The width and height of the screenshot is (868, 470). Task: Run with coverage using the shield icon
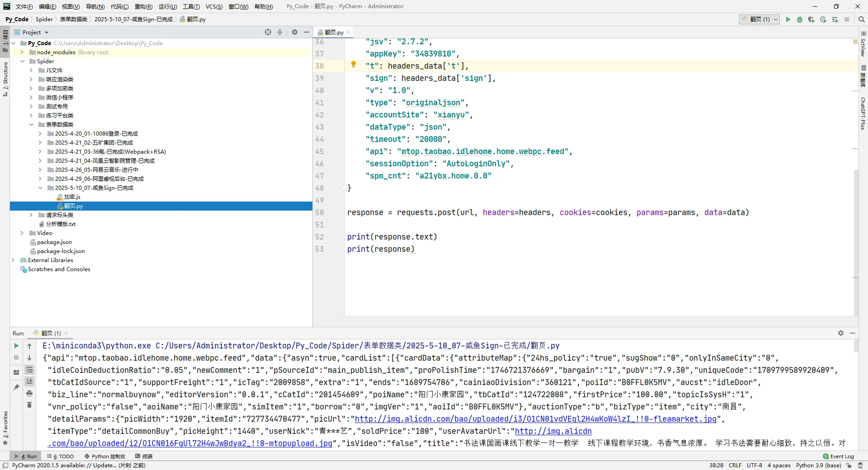tap(811, 19)
